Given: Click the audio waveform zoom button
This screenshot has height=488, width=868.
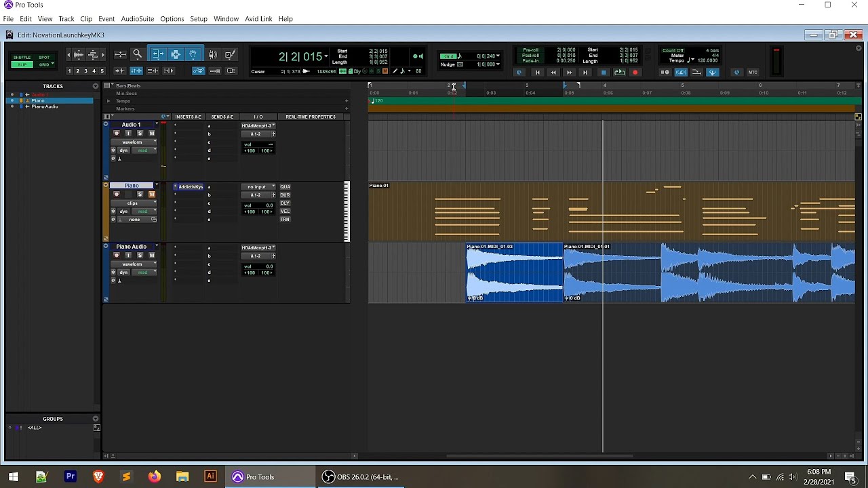Looking at the screenshot, I should (79, 54).
